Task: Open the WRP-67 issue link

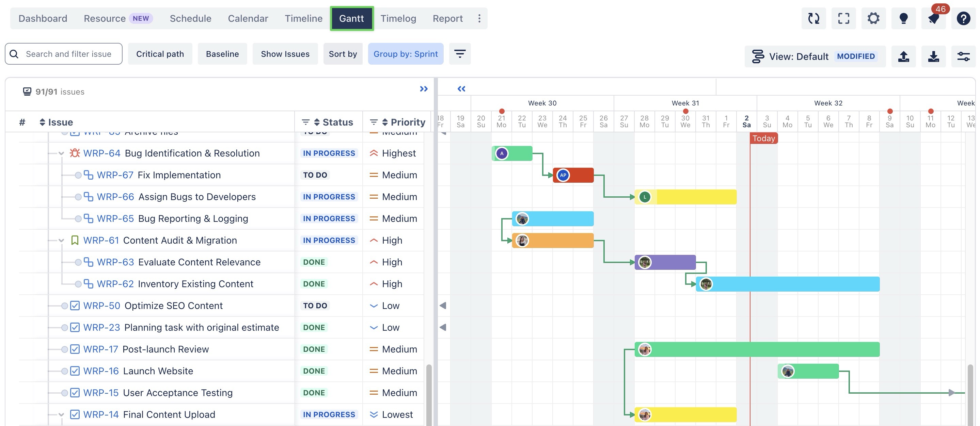Action: coord(115,175)
